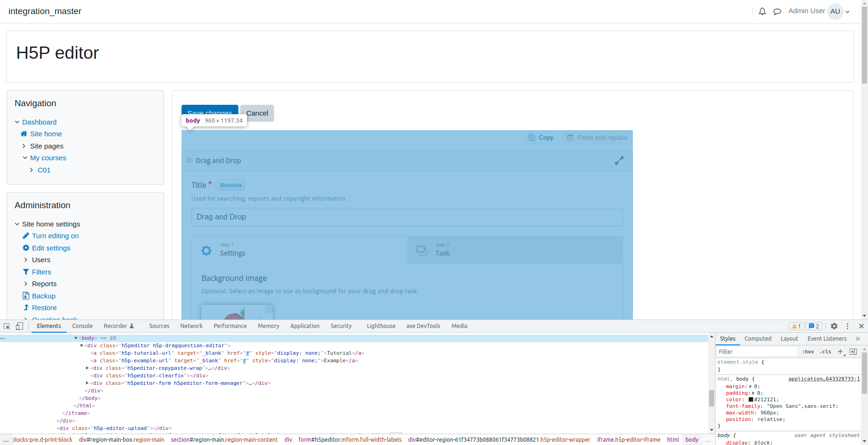Screen dimensions: 868x445
Task: Click the warnings count badge in DevTools
Action: (x=796, y=326)
